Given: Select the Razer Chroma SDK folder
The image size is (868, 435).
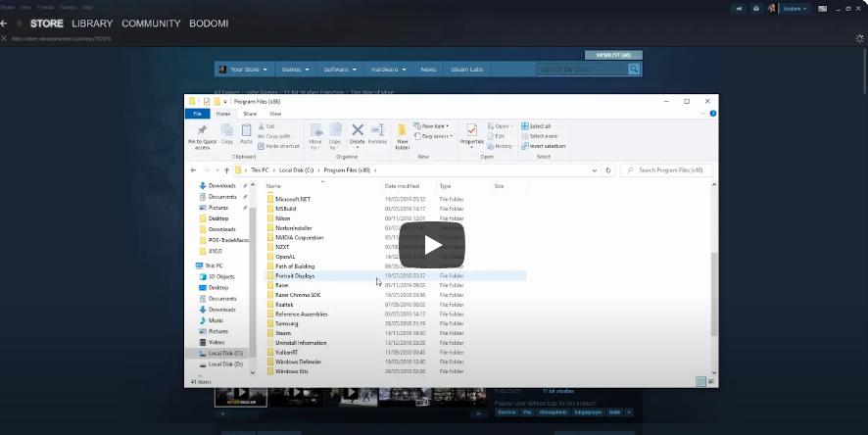Looking at the screenshot, I should [x=396, y=295].
